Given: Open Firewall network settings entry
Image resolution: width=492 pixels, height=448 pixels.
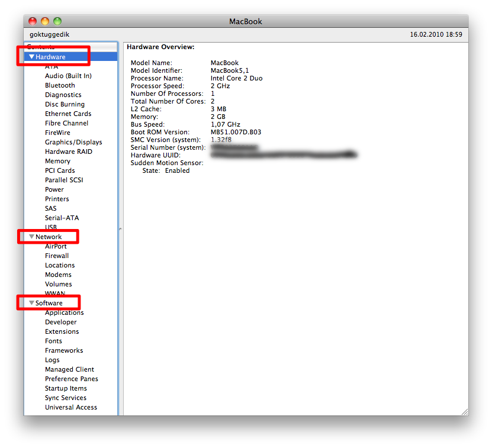Looking at the screenshot, I should point(57,256).
